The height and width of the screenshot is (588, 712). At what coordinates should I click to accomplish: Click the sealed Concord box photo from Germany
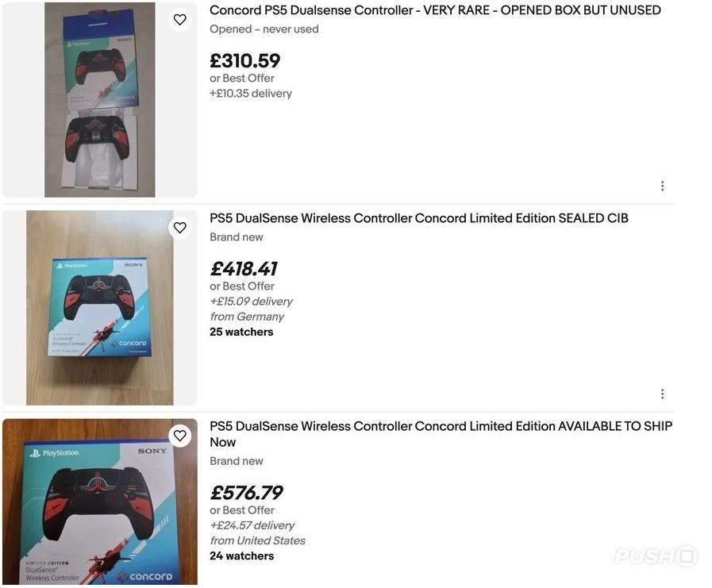pyautogui.click(x=100, y=308)
